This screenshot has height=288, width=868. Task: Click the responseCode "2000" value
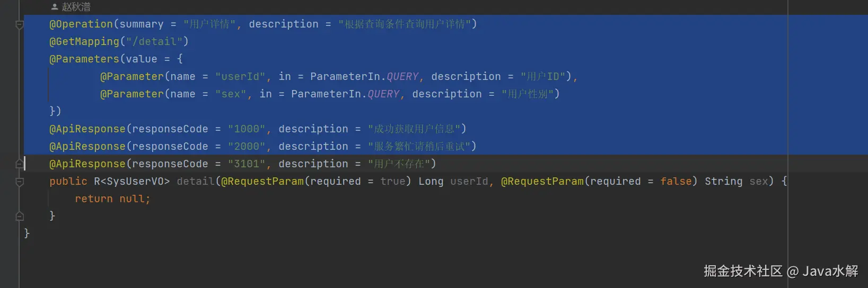247,146
